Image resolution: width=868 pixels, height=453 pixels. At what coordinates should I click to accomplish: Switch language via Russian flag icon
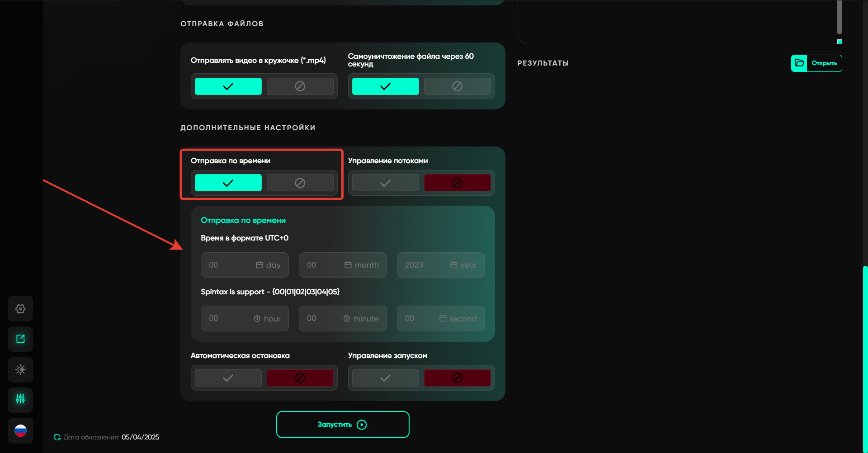coord(20,430)
